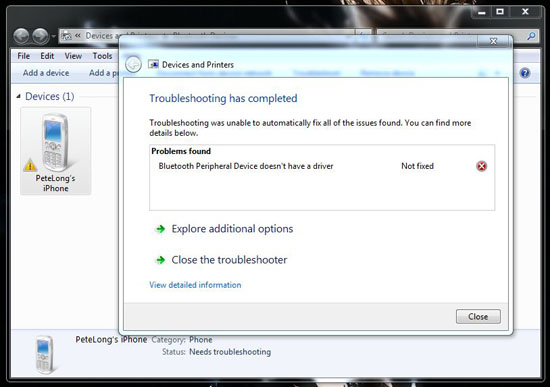Click the back arrow in troubleshooter dialog

click(133, 65)
